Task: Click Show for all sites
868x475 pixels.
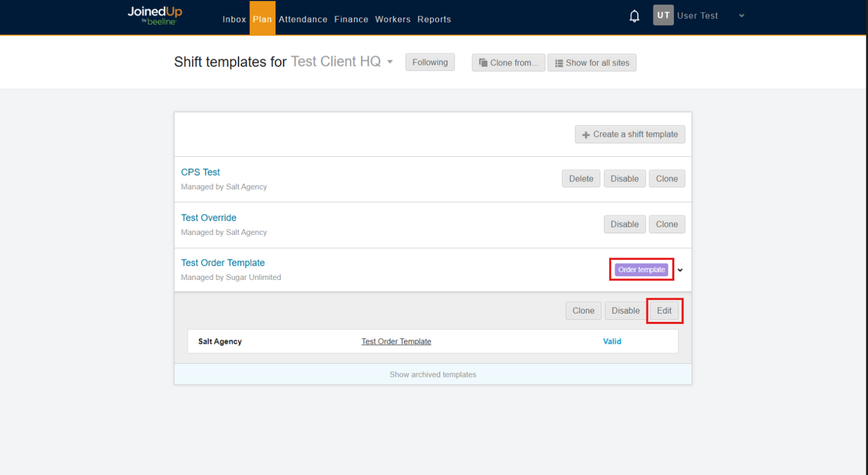Action: coord(592,63)
